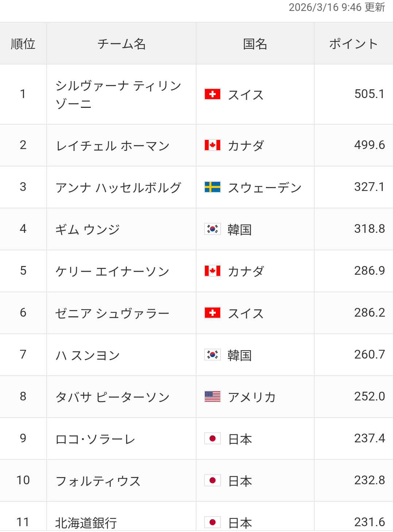Select team name 北海道銀行
The height and width of the screenshot is (532, 393).
pyautogui.click(x=86, y=523)
